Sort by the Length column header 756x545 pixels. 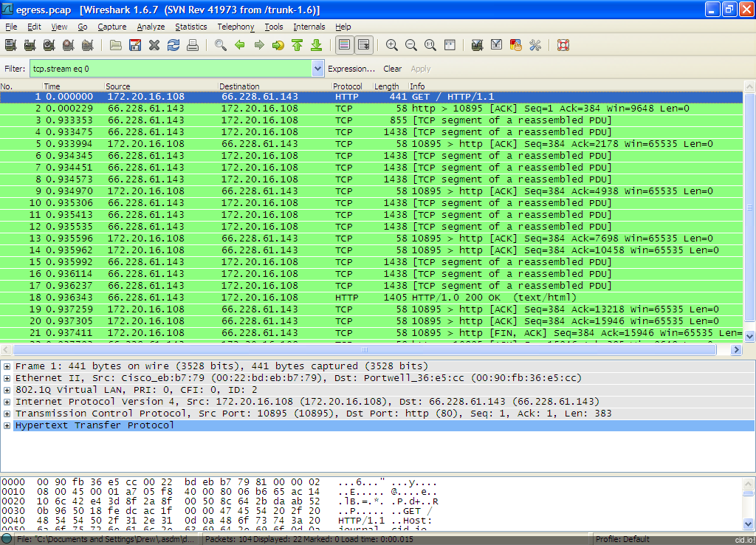390,86
